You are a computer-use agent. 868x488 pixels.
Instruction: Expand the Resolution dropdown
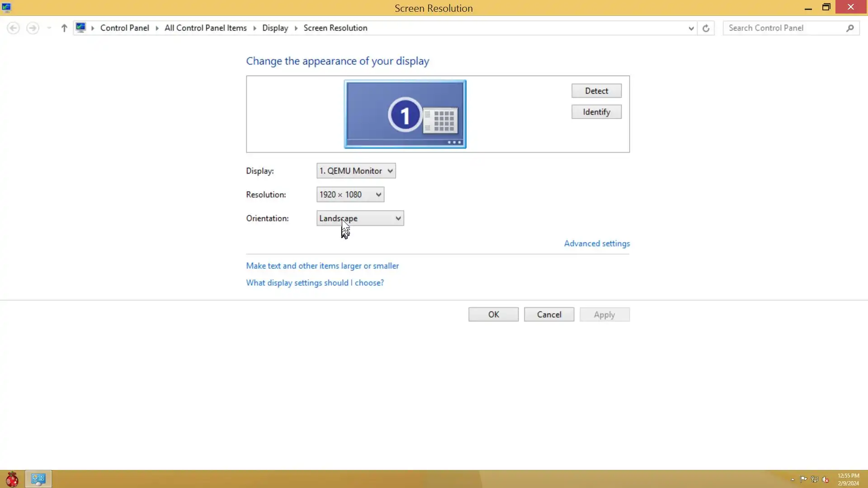coord(350,195)
